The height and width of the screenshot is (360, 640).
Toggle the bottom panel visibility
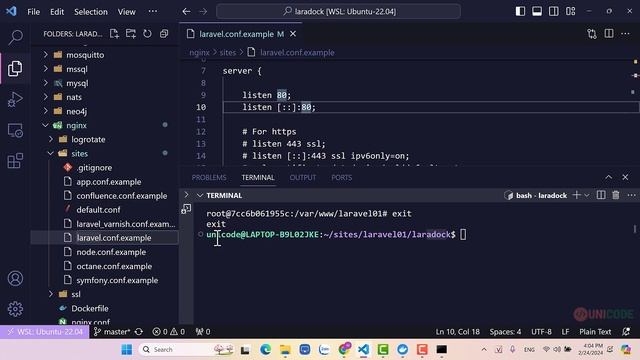point(537,11)
